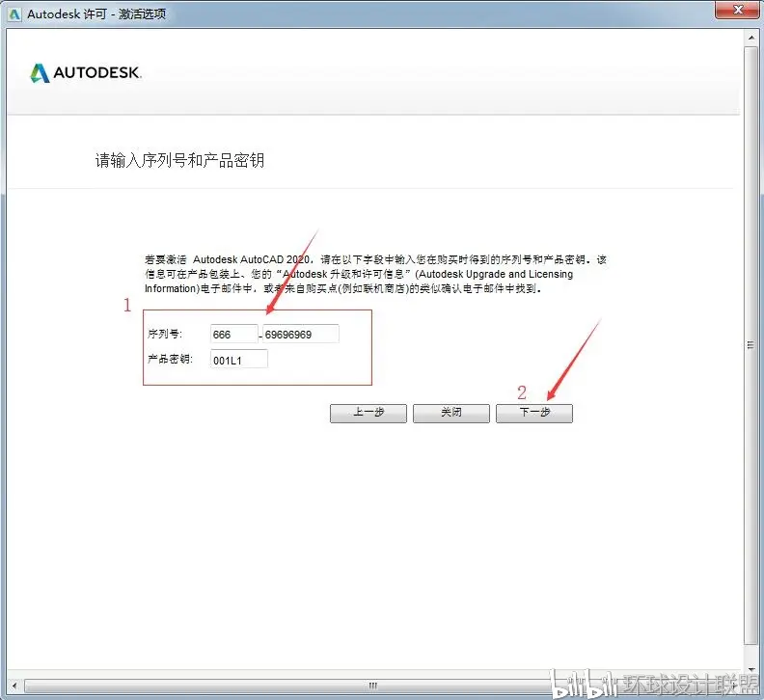Click the horizontal scrollbar left arrow
This screenshot has width=764, height=700.
point(14,686)
